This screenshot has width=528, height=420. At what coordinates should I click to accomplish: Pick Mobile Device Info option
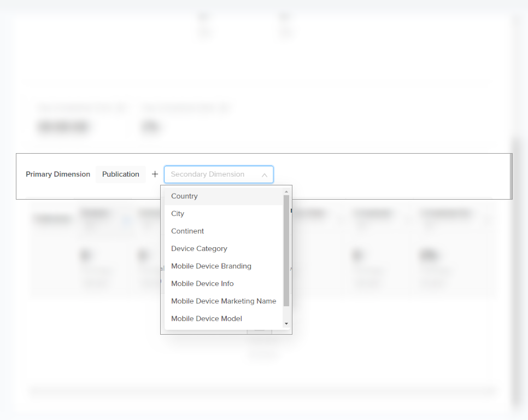[202, 283]
